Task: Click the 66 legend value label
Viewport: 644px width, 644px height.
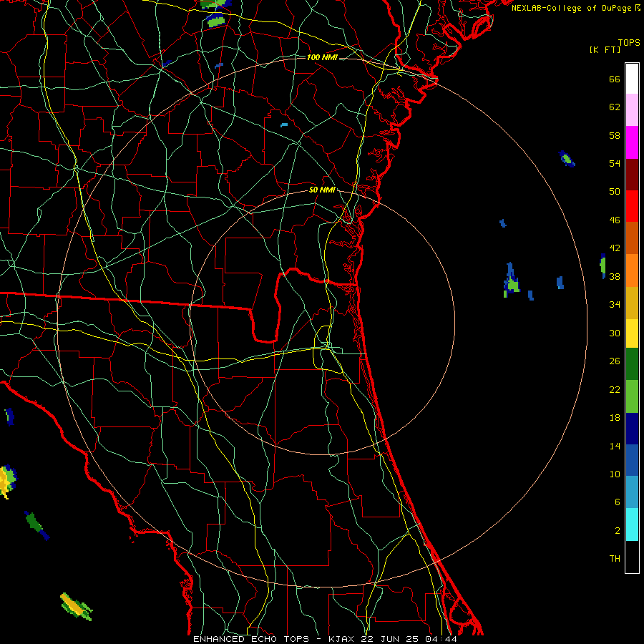Action: coord(615,79)
